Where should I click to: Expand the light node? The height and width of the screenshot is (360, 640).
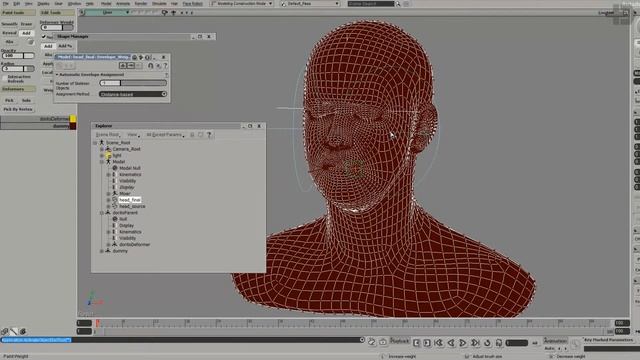click(102, 156)
